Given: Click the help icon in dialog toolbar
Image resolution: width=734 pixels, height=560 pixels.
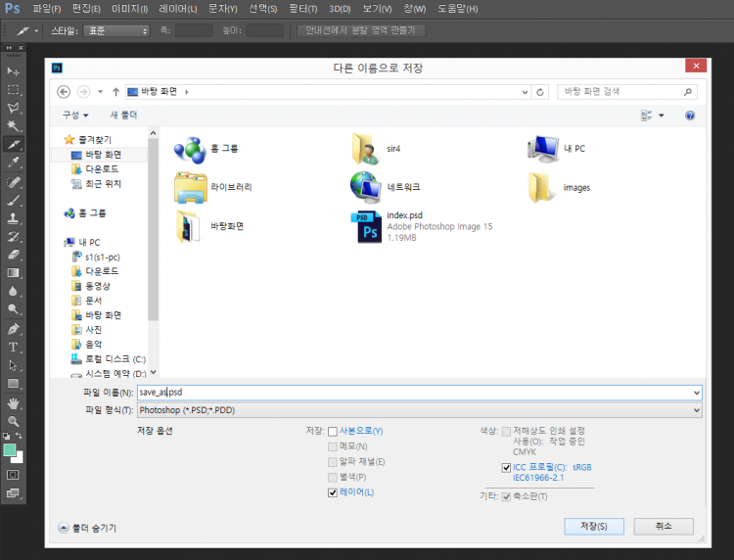Looking at the screenshot, I should [x=690, y=116].
